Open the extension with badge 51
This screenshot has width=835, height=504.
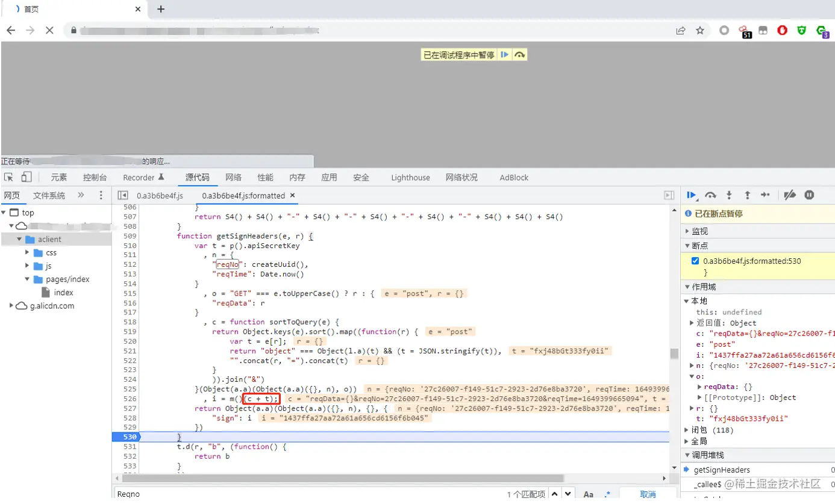pyautogui.click(x=744, y=31)
